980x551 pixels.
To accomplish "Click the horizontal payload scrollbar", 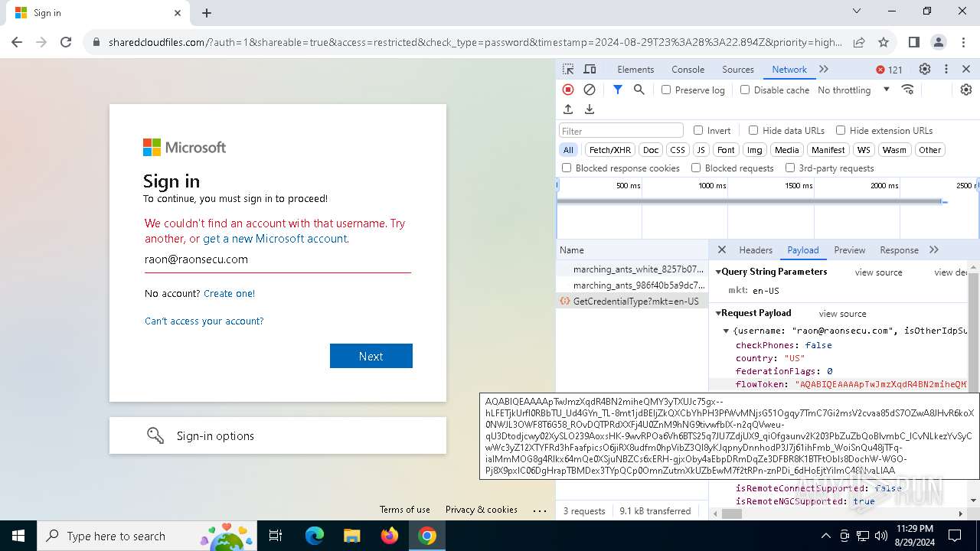I will pos(732,514).
